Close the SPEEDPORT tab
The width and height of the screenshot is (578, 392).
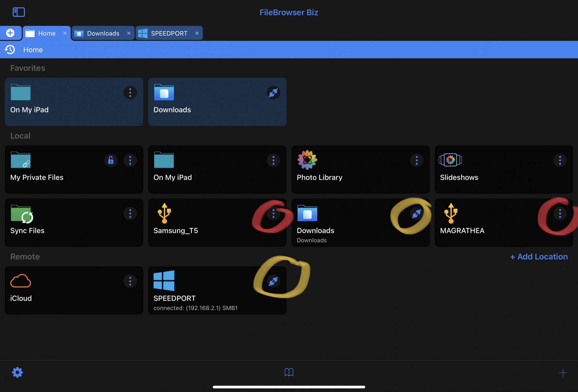pos(197,33)
